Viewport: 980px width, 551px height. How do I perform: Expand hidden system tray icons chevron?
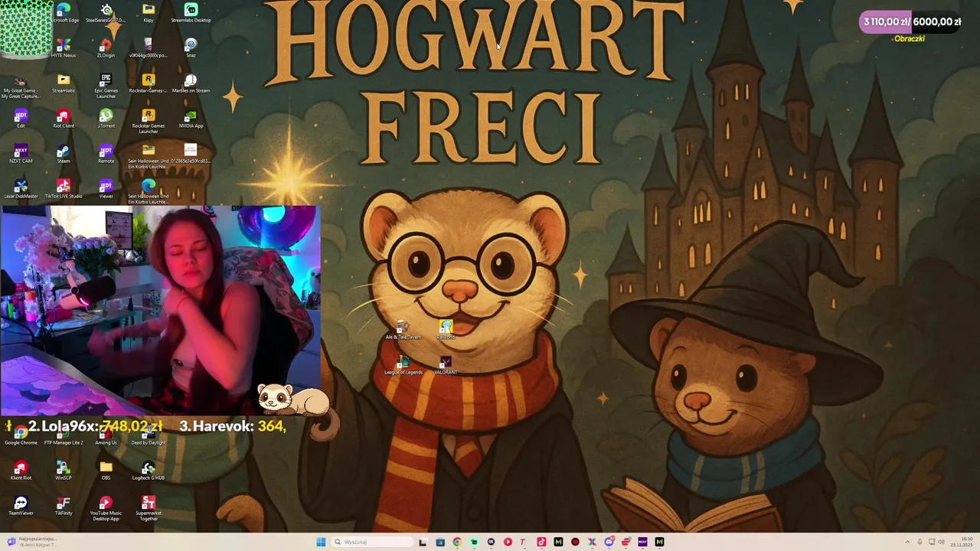tap(907, 542)
